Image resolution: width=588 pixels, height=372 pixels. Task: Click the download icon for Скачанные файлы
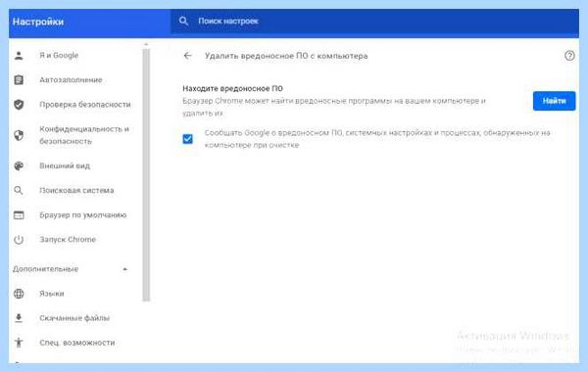click(19, 318)
